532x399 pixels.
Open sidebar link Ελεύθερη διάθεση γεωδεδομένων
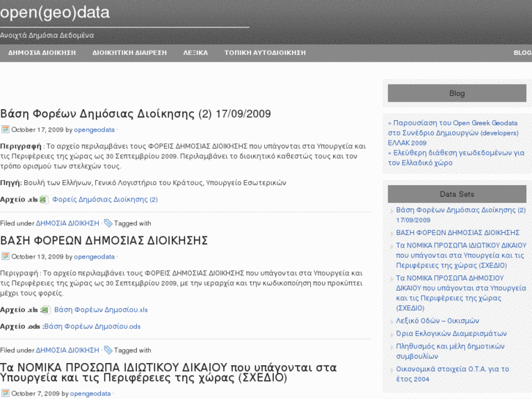[x=457, y=158]
